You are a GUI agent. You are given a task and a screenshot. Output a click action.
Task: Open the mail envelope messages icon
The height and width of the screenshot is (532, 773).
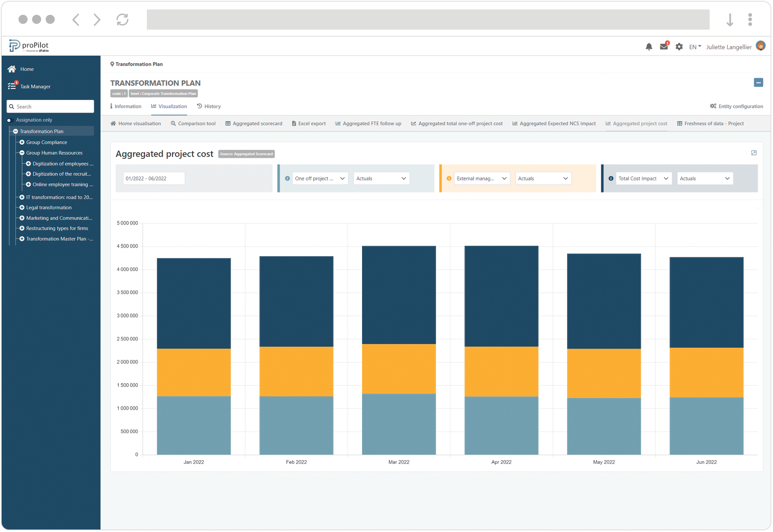tap(664, 47)
